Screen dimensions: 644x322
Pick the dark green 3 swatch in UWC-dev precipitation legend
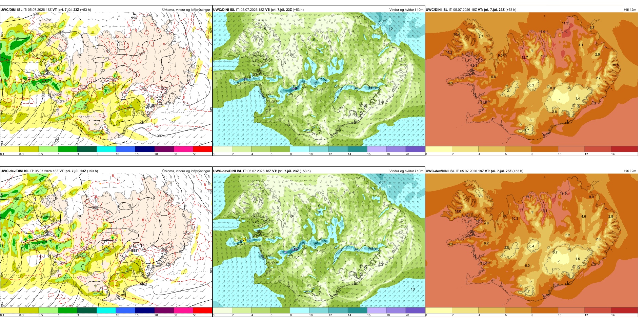pyautogui.click(x=87, y=310)
